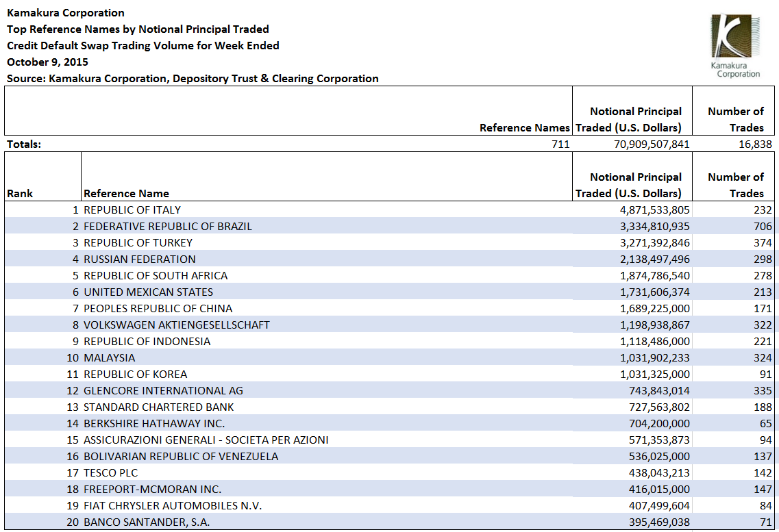Click Volkswagen's trade count 322
The image size is (779, 532).
[763, 325]
